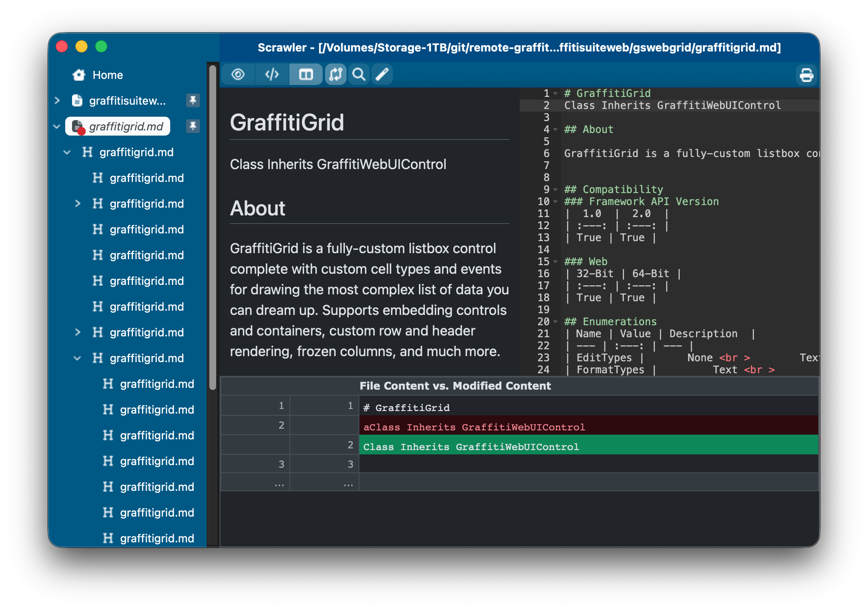Click the pencil edit icon in toolbar
Image resolution: width=868 pixels, height=611 pixels.
(382, 75)
